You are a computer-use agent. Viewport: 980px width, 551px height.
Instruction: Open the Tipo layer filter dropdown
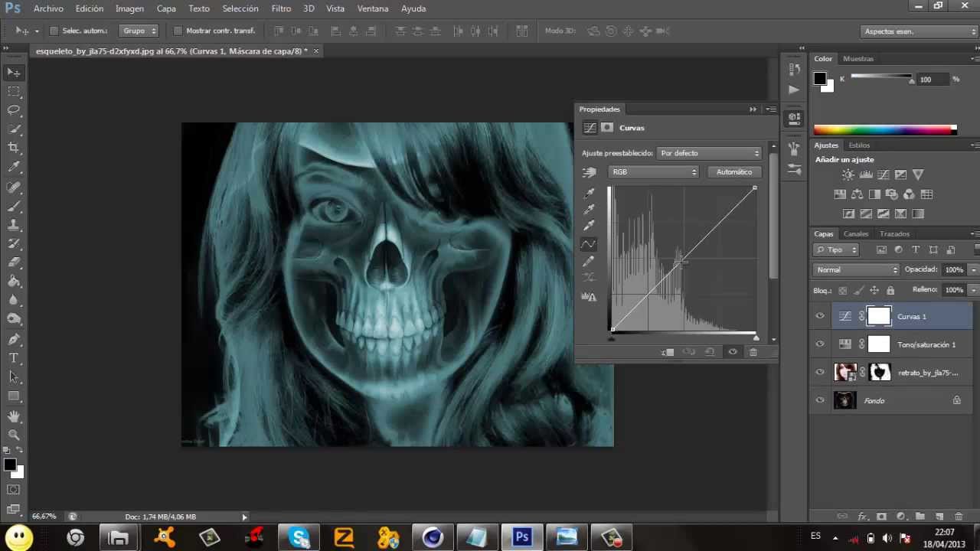(x=836, y=250)
